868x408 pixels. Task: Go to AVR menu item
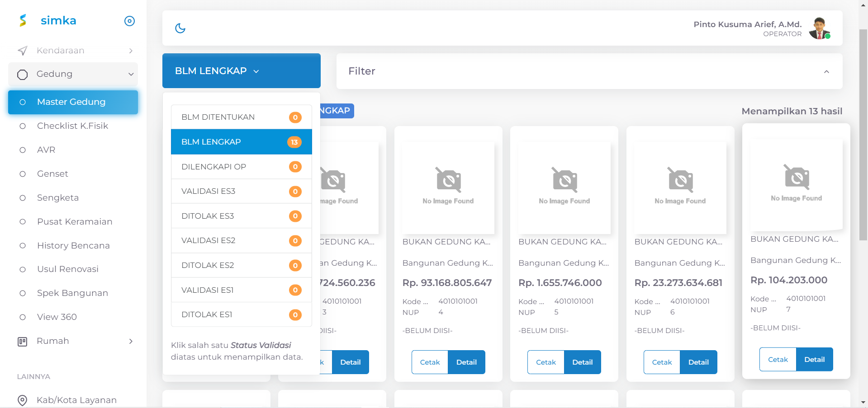(73, 150)
